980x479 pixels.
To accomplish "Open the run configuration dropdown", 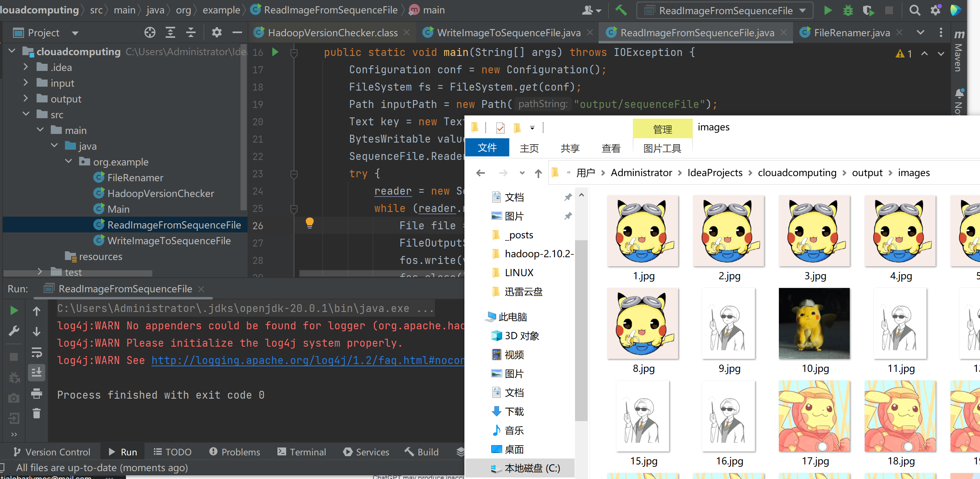I will 725,11.
